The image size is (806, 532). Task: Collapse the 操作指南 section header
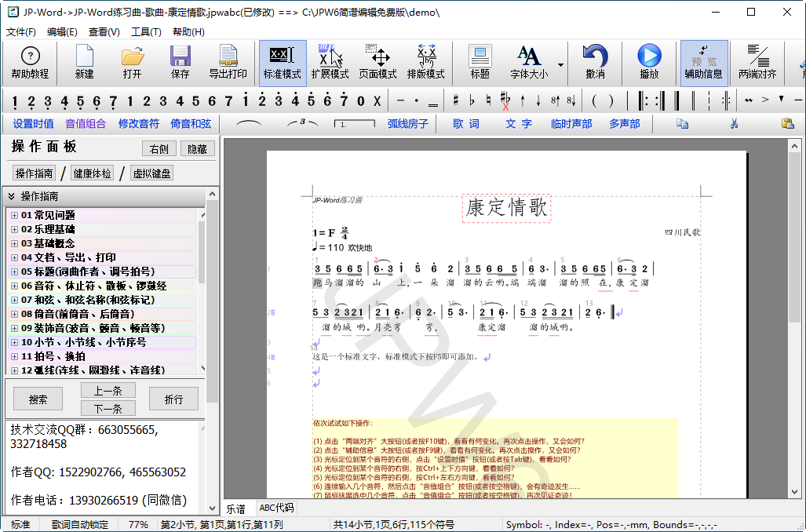click(x=104, y=196)
